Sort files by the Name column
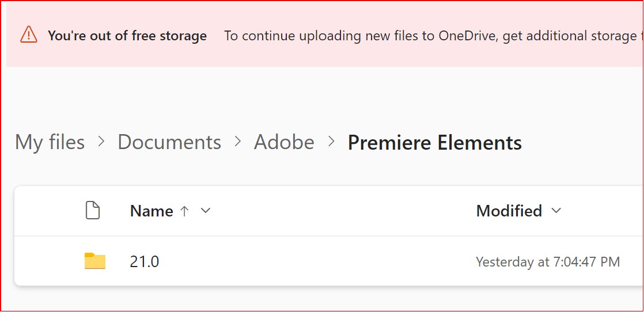 pyautogui.click(x=151, y=211)
